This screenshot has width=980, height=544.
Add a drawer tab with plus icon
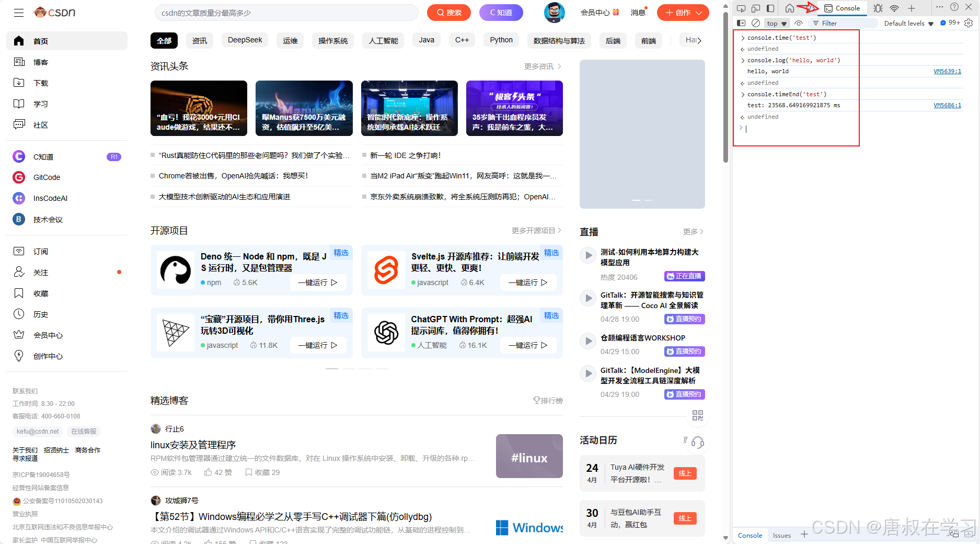[804, 535]
